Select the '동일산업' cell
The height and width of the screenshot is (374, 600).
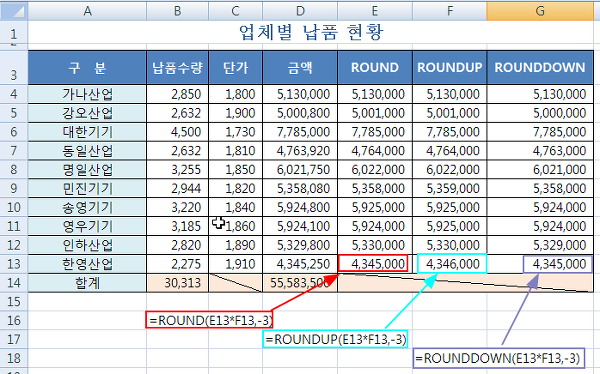tap(87, 150)
